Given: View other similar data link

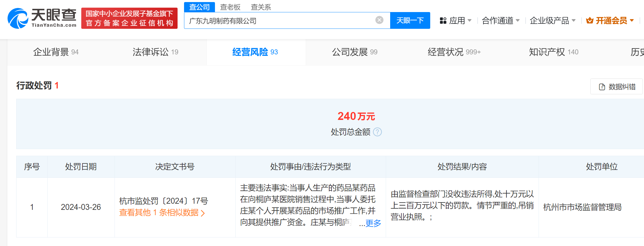Looking at the screenshot, I should coord(162,212).
